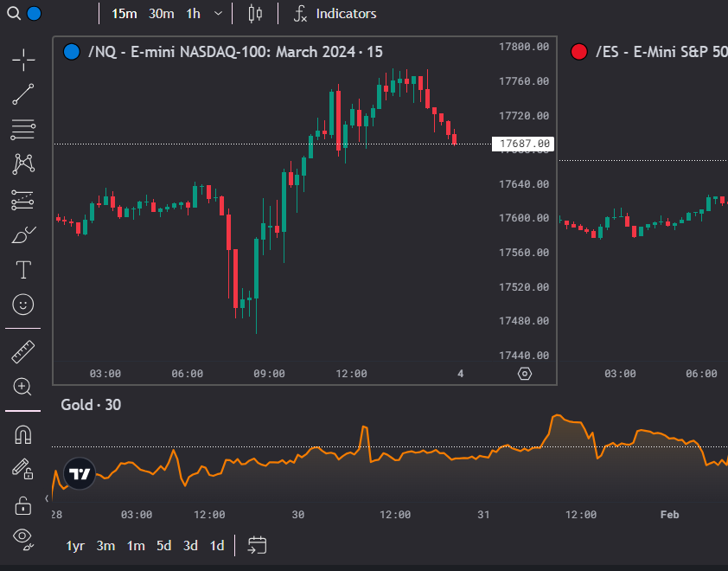This screenshot has height=571, width=728.
Task: Expand the timeframe dropdown arrow
Action: point(218,14)
